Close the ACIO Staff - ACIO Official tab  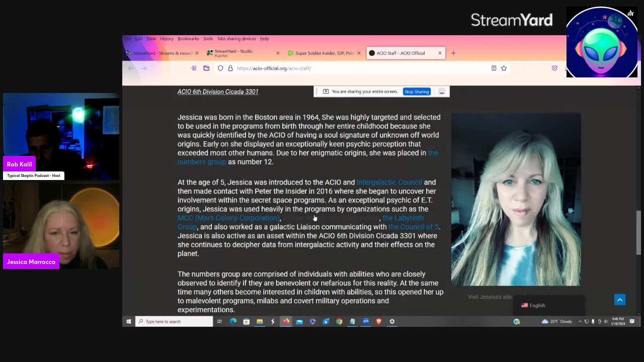click(440, 53)
